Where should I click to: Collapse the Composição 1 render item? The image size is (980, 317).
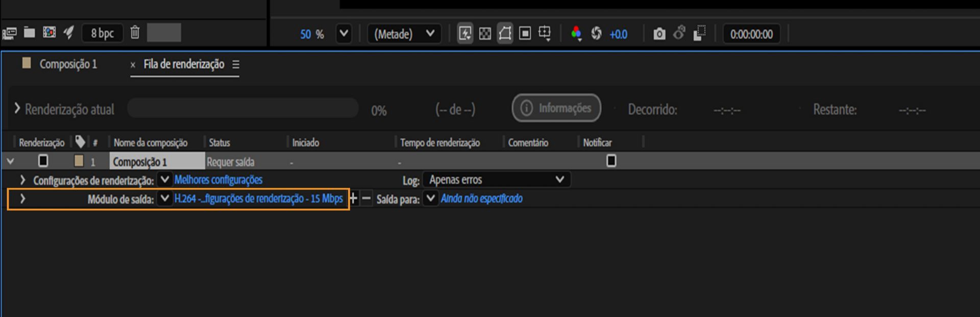[x=10, y=162]
